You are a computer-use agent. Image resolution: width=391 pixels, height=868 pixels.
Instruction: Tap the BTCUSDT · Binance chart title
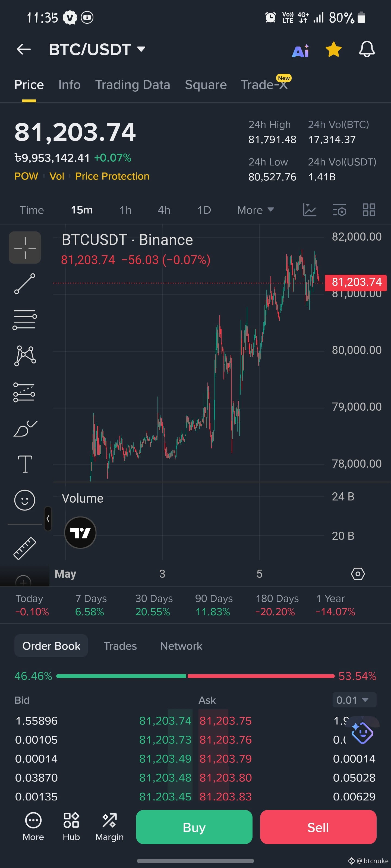click(x=127, y=240)
